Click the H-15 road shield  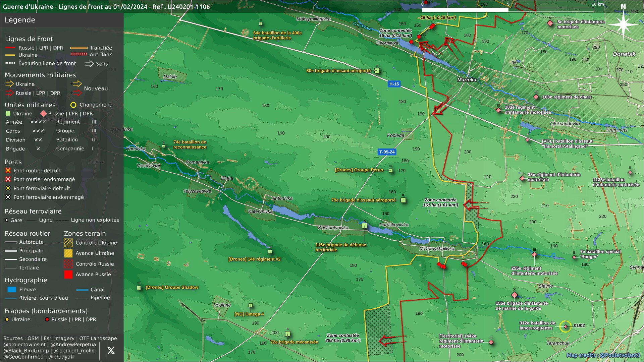click(394, 84)
